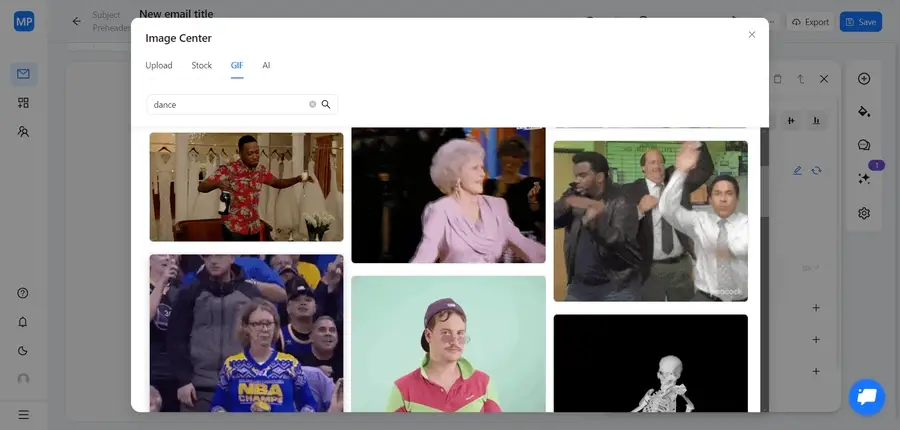Open the right toolbar settings gear
Viewport: 900px width, 430px height.
(x=864, y=213)
